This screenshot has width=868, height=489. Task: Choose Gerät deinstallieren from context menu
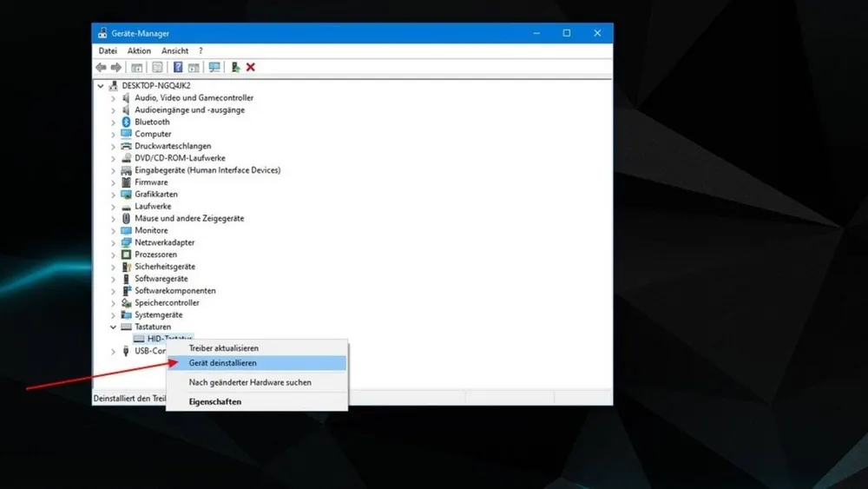pyautogui.click(x=257, y=363)
